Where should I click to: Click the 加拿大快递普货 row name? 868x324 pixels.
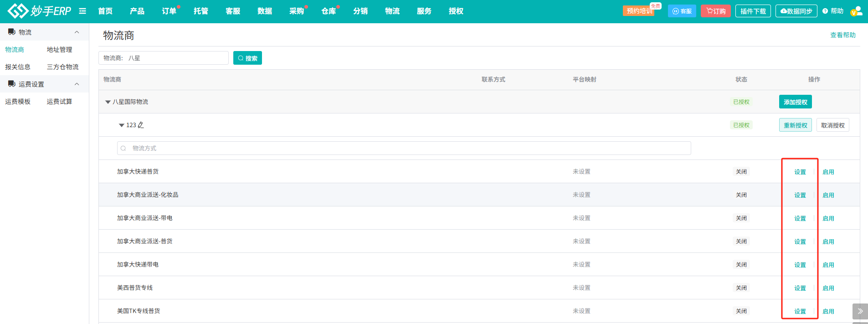coord(138,171)
